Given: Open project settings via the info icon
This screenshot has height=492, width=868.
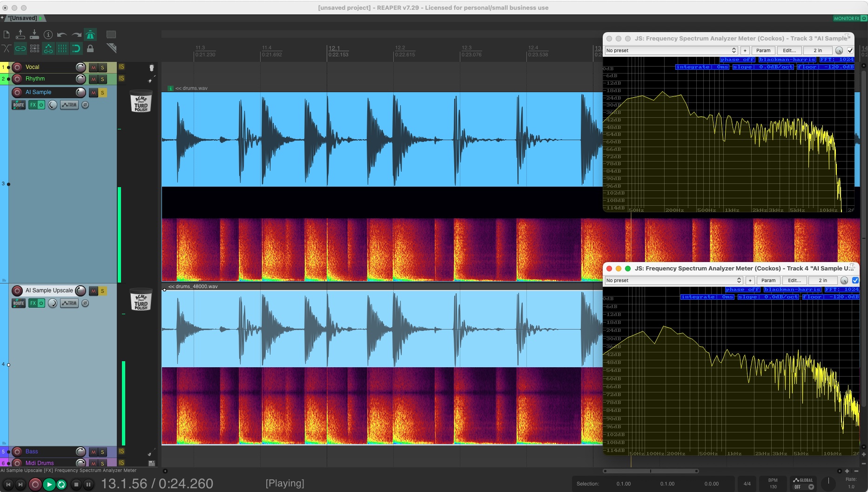Looking at the screenshot, I should (48, 34).
